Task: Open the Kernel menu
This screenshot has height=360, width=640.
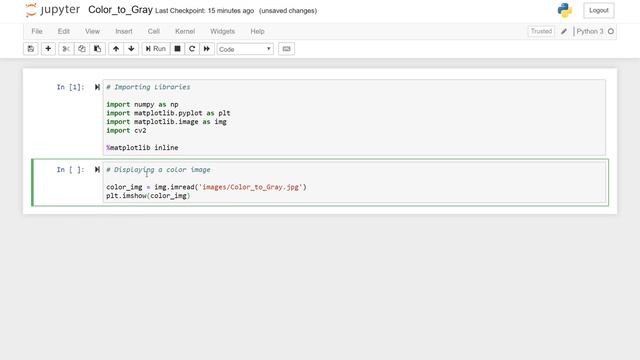Action: click(x=185, y=31)
